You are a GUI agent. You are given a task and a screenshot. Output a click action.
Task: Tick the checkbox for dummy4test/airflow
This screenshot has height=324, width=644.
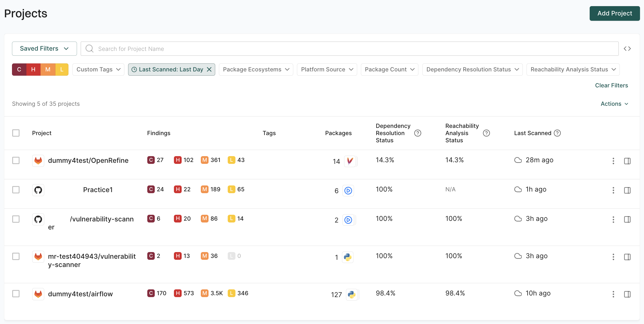(16, 294)
